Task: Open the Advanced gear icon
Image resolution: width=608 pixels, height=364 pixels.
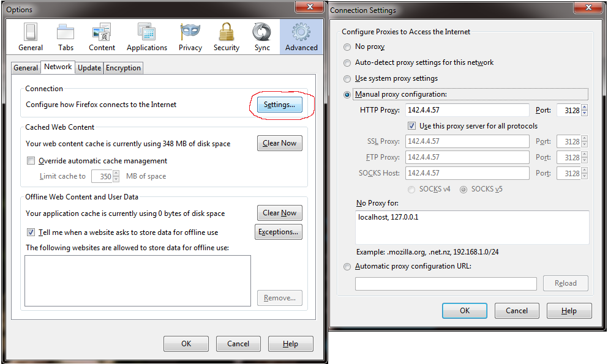Action: [x=301, y=37]
